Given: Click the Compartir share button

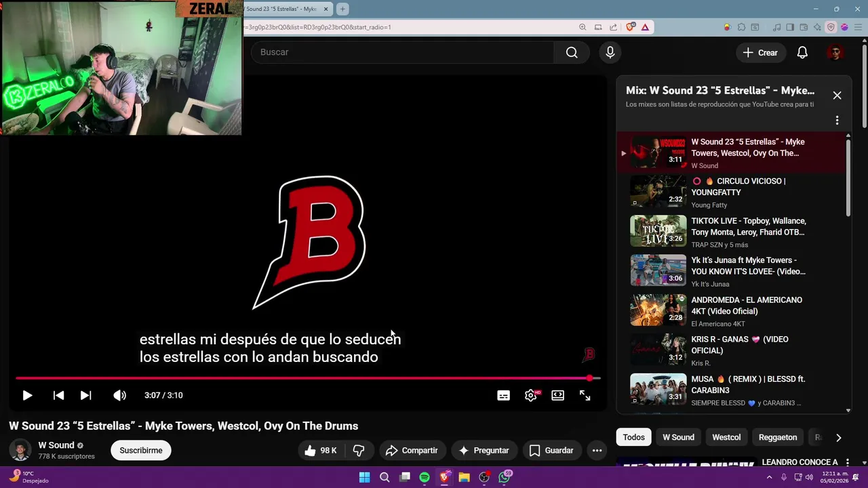Looking at the screenshot, I should [x=412, y=450].
